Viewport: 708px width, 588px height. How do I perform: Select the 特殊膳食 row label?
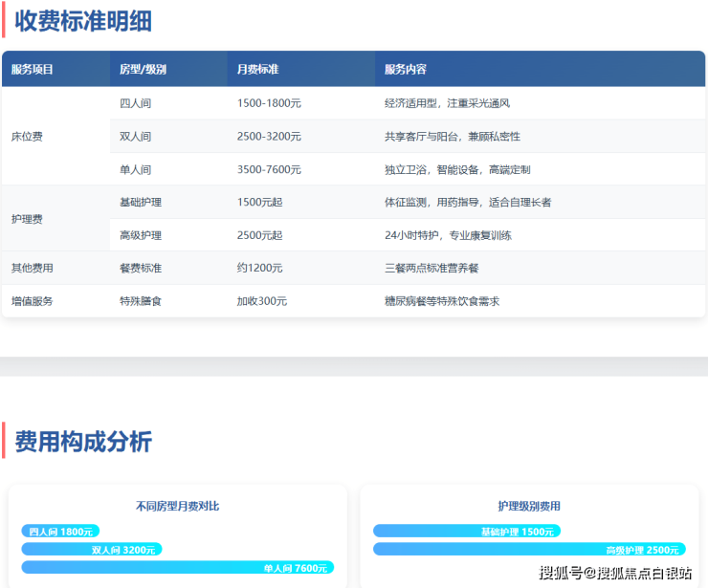pyautogui.click(x=140, y=301)
